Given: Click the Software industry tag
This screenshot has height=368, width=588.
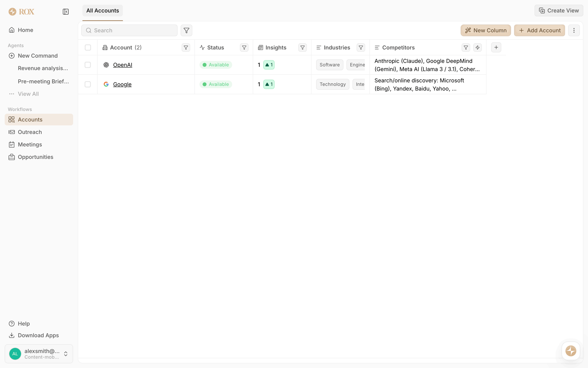Looking at the screenshot, I should point(330,65).
